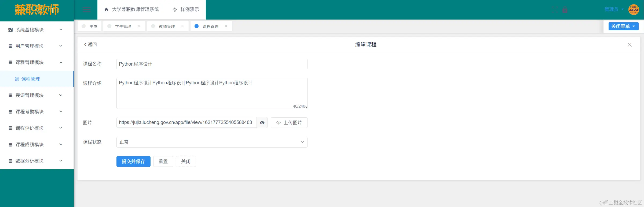Open the 关闭菜单 dropdown button
The image size is (644, 207).
(623, 26)
